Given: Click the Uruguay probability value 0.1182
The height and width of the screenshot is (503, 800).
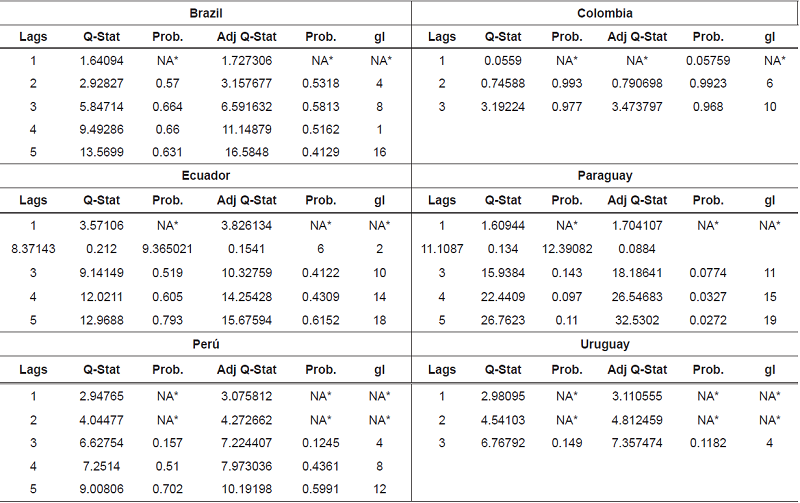Looking at the screenshot, I should tap(708, 443).
